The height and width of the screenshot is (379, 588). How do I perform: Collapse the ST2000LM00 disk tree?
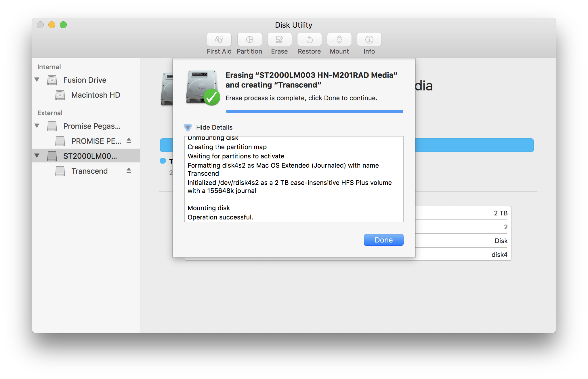click(37, 156)
